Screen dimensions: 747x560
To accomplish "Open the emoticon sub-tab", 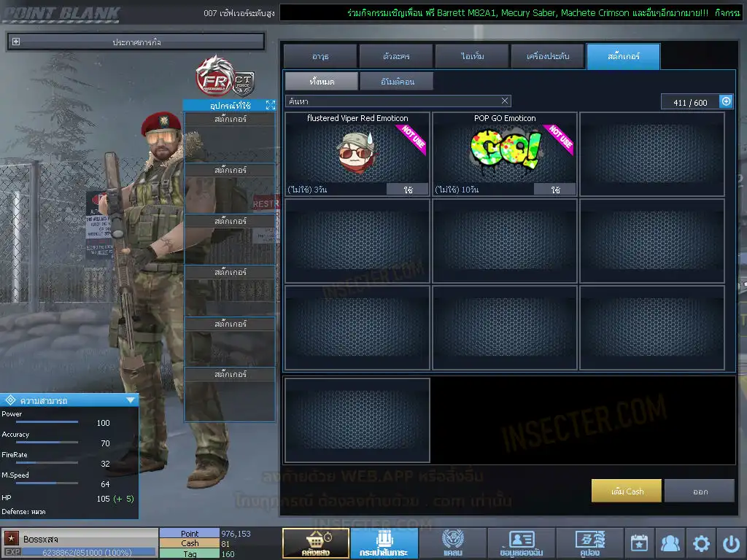I will tap(397, 81).
